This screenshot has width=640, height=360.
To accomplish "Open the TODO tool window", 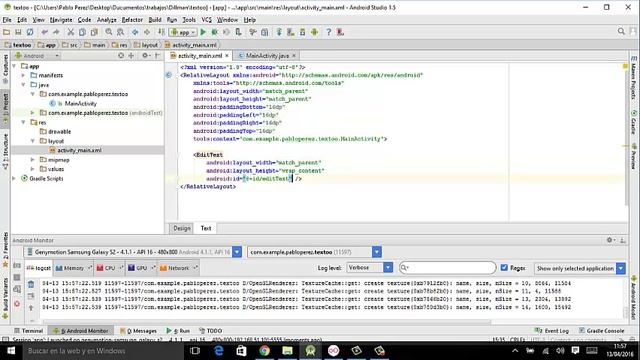I will point(211,331).
